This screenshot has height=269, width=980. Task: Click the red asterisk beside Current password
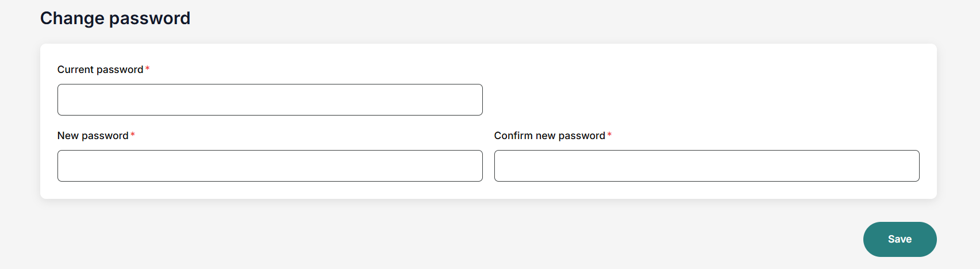point(148,69)
